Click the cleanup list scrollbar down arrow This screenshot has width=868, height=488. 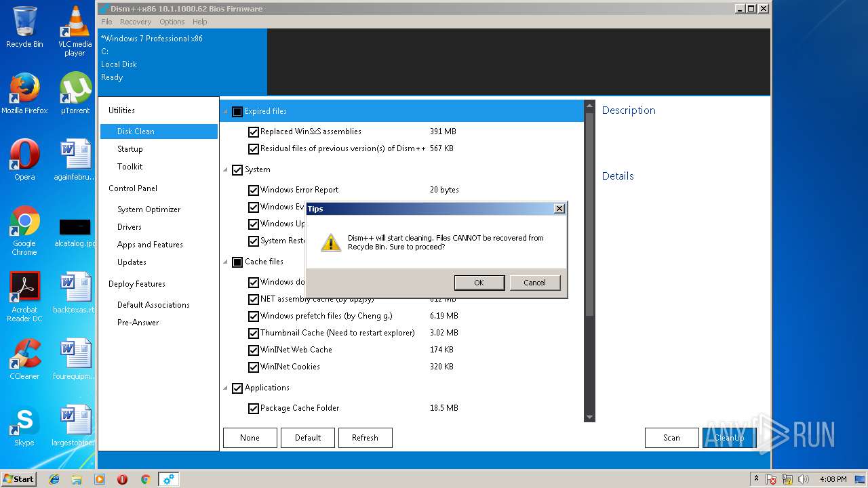589,417
